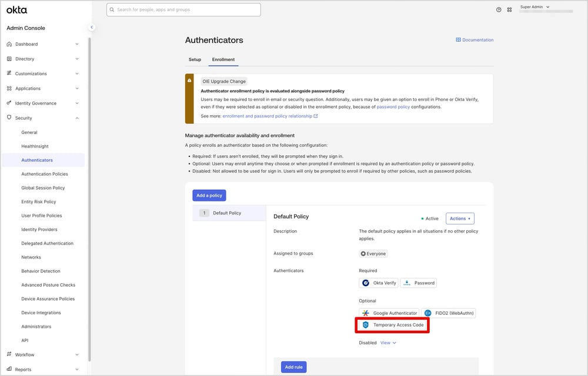Viewport: 588px width, 376px height.
Task: Expand the Directory menu chevron
Action: 77,59
